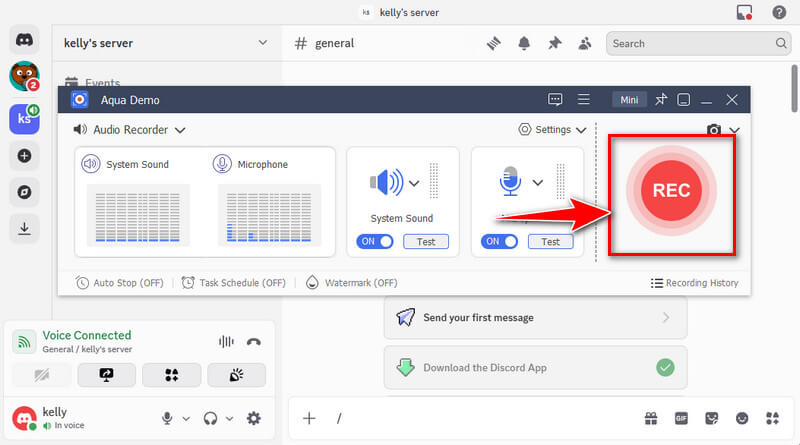800x445 pixels.
Task: Switch Aqua Demo to Mini mode
Action: pyautogui.click(x=629, y=100)
